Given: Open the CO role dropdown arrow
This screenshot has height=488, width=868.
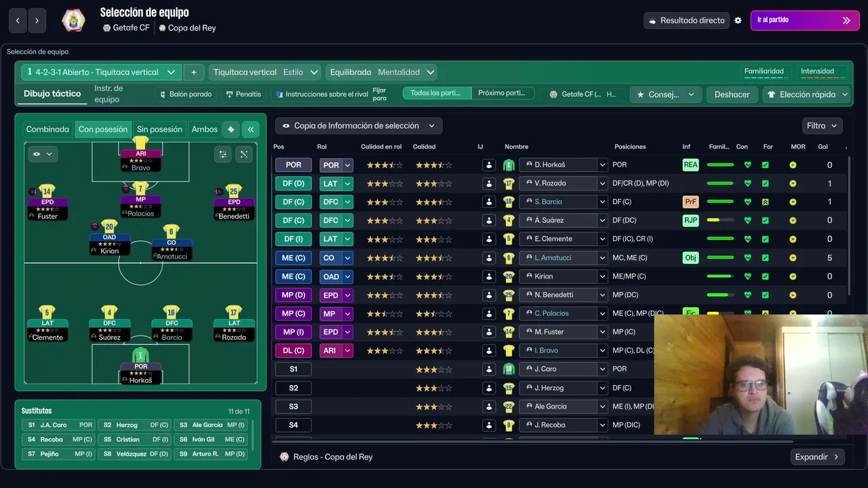Looking at the screenshot, I should tap(348, 258).
